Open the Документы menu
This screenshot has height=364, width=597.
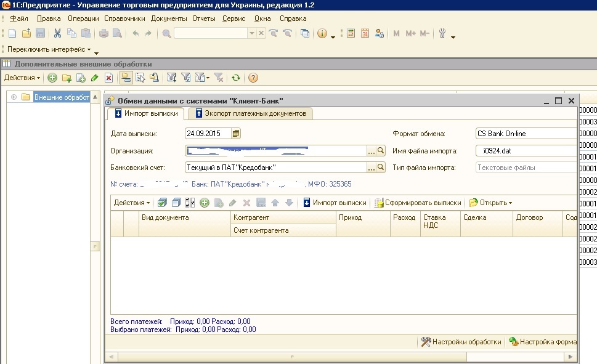point(169,18)
